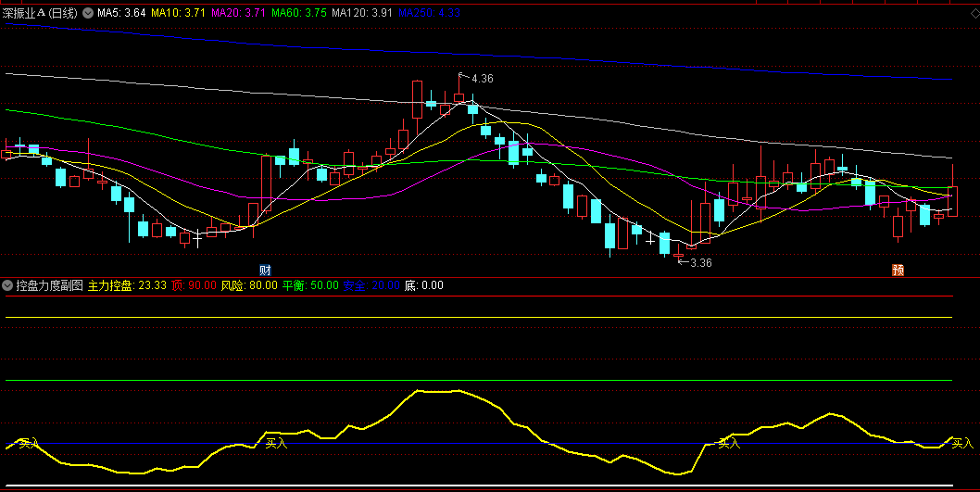Select the MA120: 3.91 indicator label
980x492 pixels.
362,12
